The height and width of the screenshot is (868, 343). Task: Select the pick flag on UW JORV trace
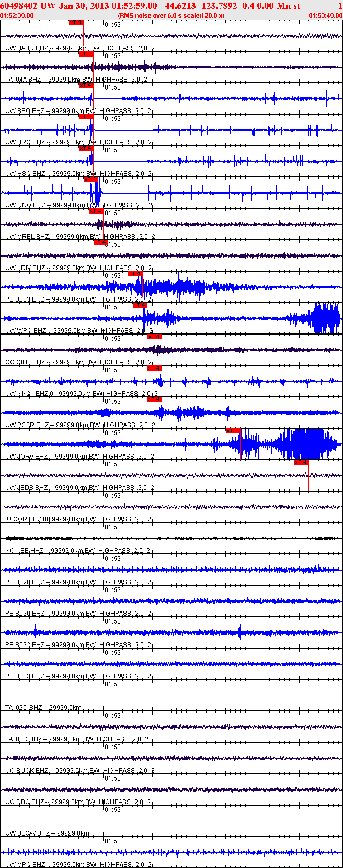[233, 431]
